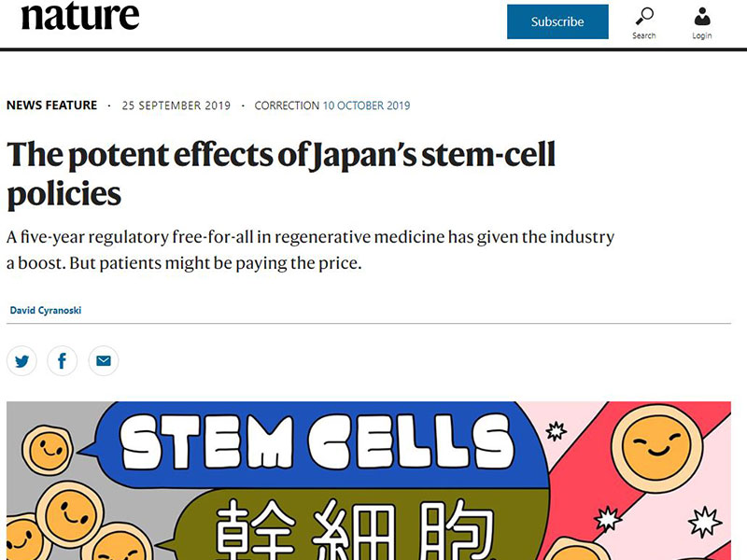Viewport: 747px width, 560px height.
Task: Share article by email envelope icon
Action: (x=104, y=361)
